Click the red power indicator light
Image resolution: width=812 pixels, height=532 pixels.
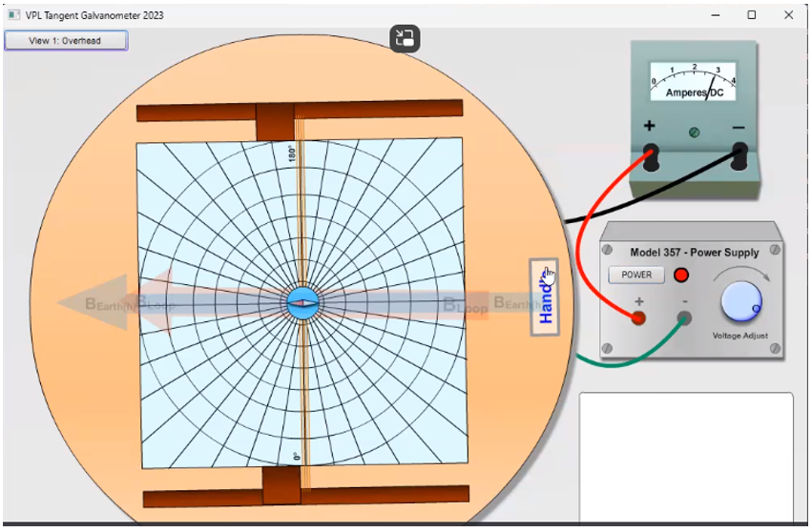[681, 276]
